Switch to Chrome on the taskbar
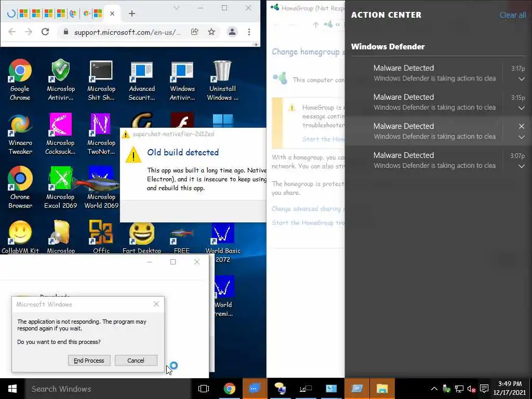The image size is (532, 399). pos(229,389)
